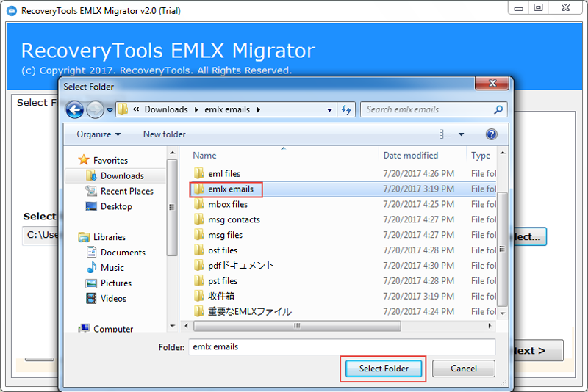588x392 pixels.
Task: Click date '7/20/2017 4:30 PM' cell
Action: 418,266
